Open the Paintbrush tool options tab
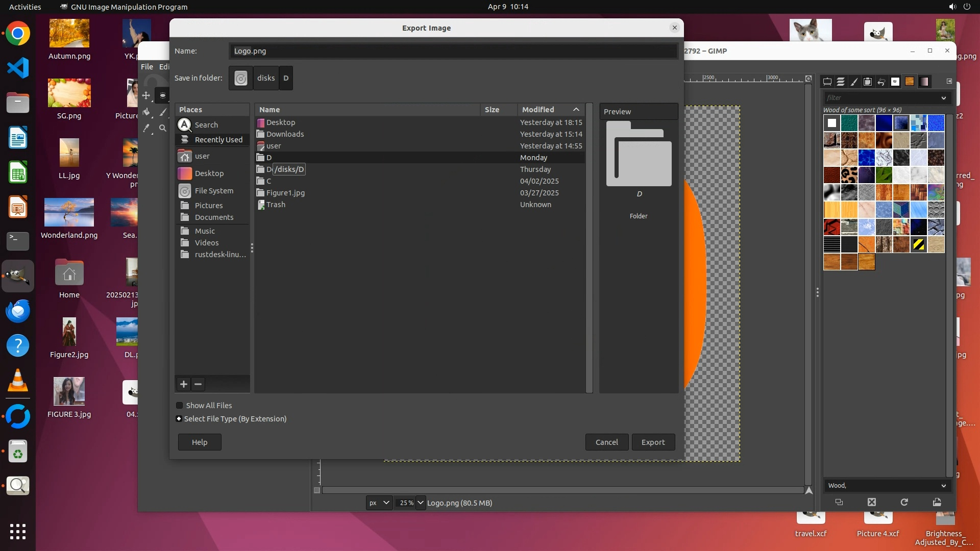980x551 pixels. tap(854, 82)
